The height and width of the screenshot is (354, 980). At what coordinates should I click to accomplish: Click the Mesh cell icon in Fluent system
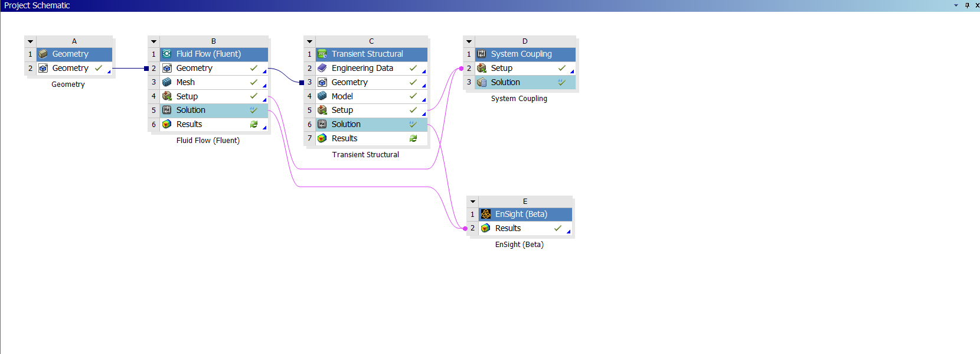pos(167,82)
